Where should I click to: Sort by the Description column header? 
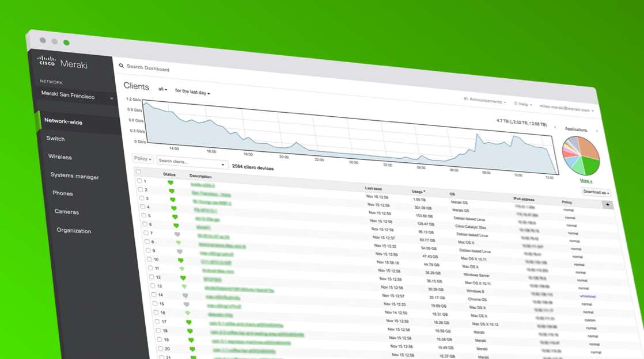[200, 176]
